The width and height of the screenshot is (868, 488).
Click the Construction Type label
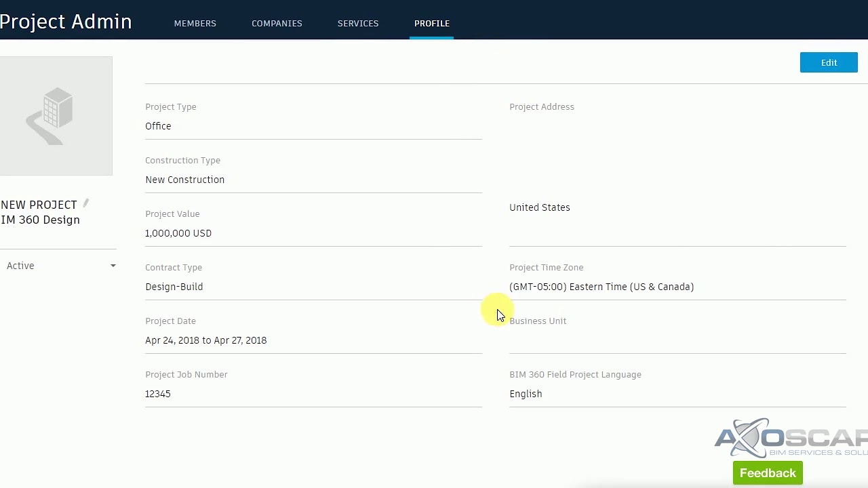[x=182, y=161]
